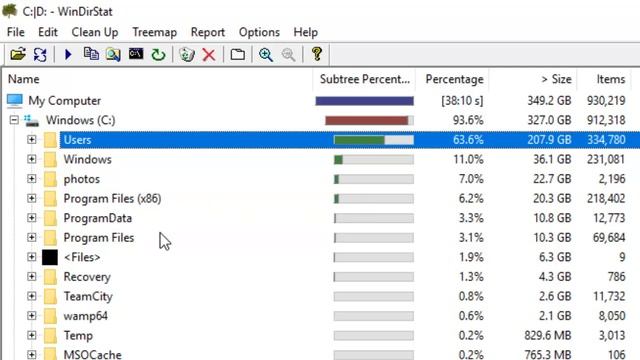The width and height of the screenshot is (640, 360).
Task: Click the 7.0% percentage value
Action: point(471,179)
